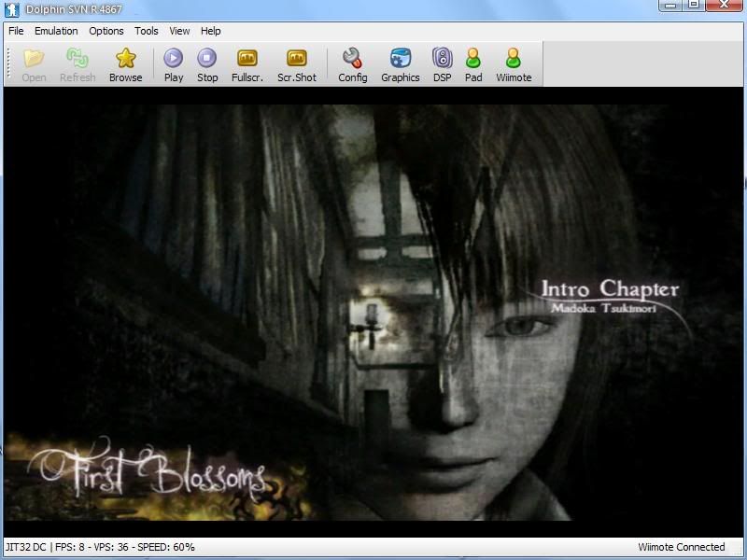Click the FPS, VPS and SPEED status text
Image resolution: width=747 pixels, height=560 pixels.
coord(125,547)
